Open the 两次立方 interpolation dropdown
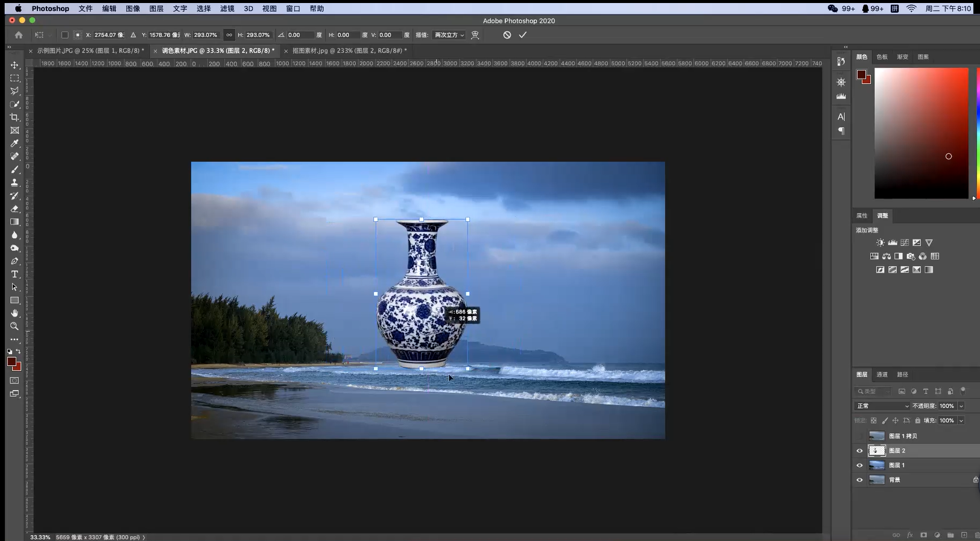 point(449,35)
